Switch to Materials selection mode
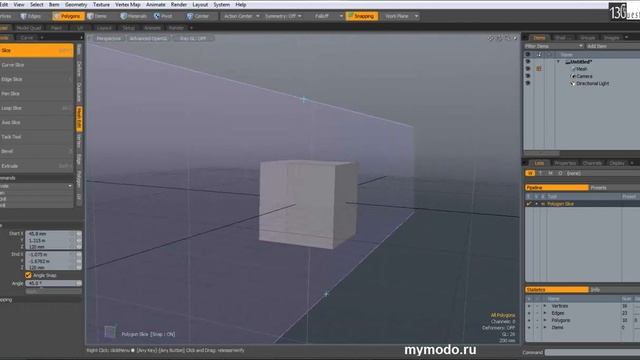The width and height of the screenshot is (640, 360). pos(134,16)
